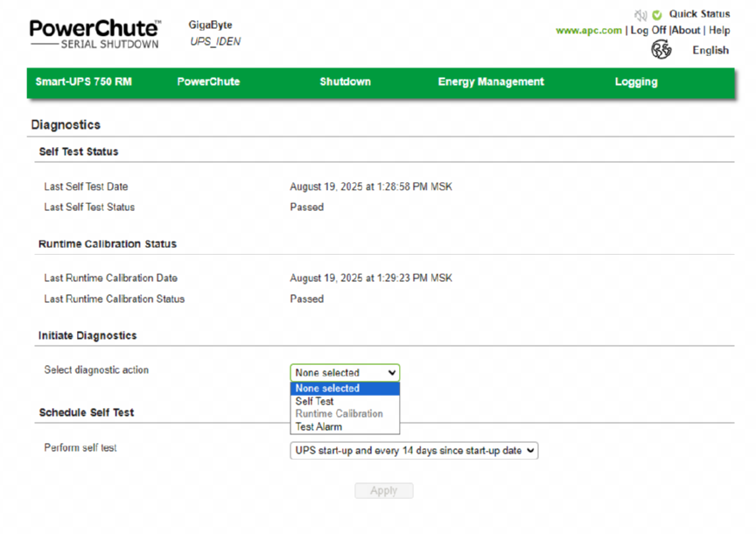Open the Perform self test schedule dropdown
Image resolution: width=756 pixels, height=534 pixels.
pos(414,451)
